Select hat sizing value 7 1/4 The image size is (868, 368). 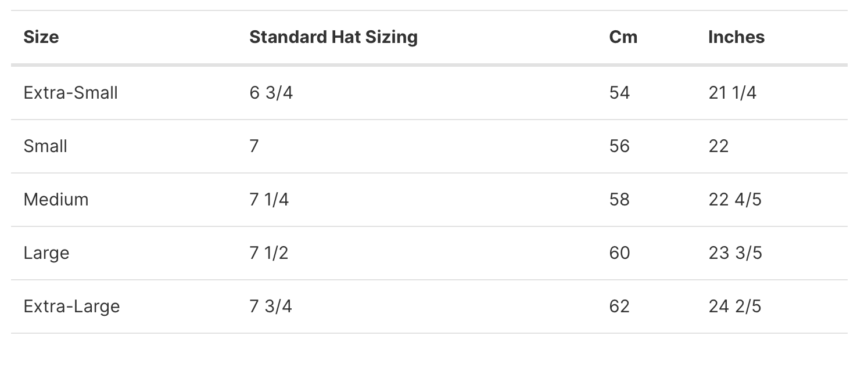pos(269,200)
